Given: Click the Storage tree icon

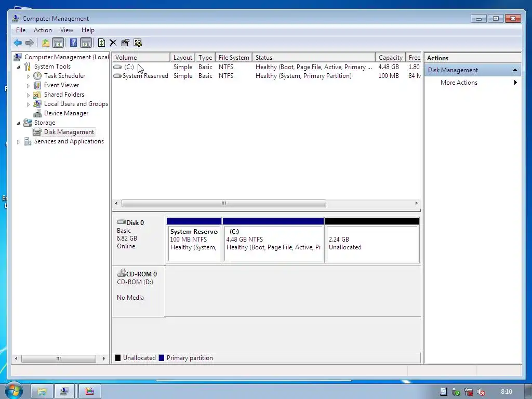Looking at the screenshot, I should coord(28,123).
